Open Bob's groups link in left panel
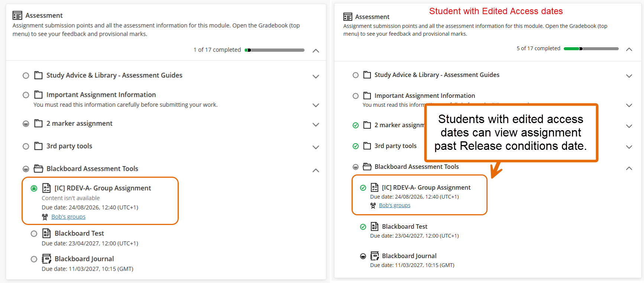 [68, 217]
